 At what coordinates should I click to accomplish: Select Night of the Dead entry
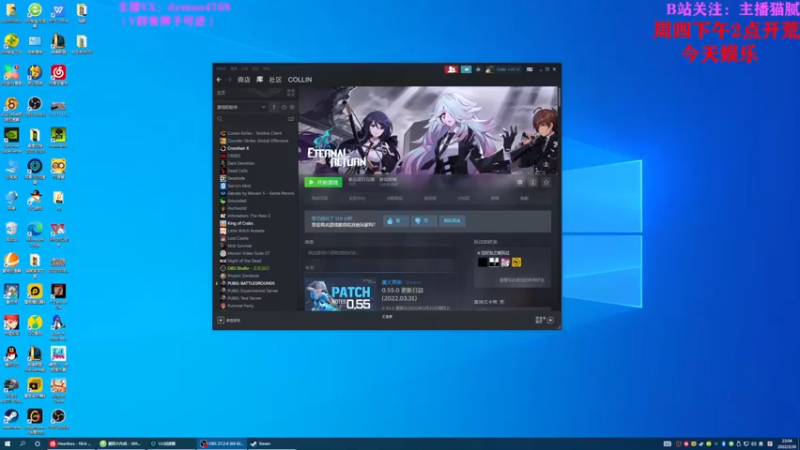(x=244, y=261)
